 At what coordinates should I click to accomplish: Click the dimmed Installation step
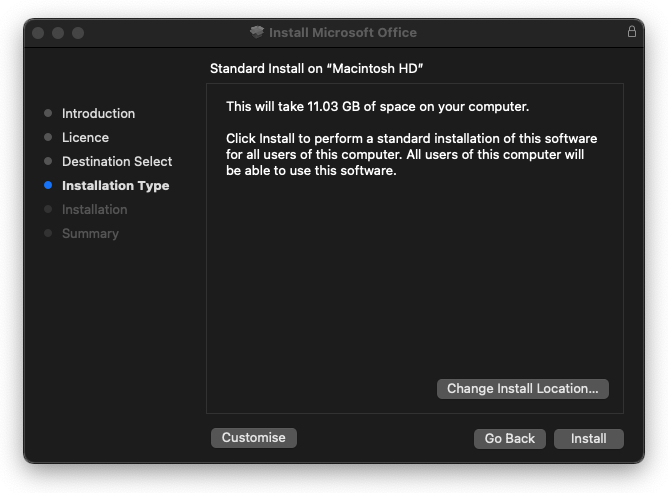[x=94, y=209]
